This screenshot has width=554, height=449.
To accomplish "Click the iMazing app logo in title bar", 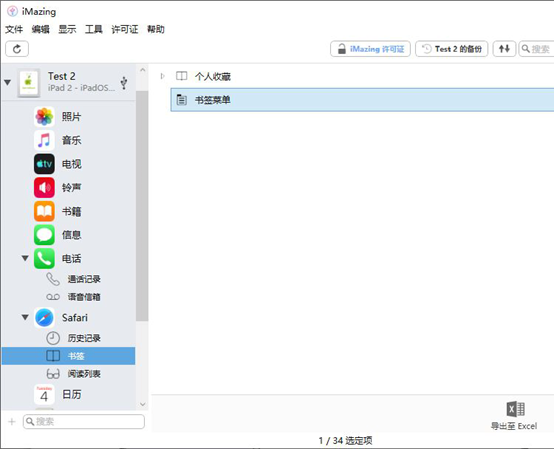I will 12,11.
